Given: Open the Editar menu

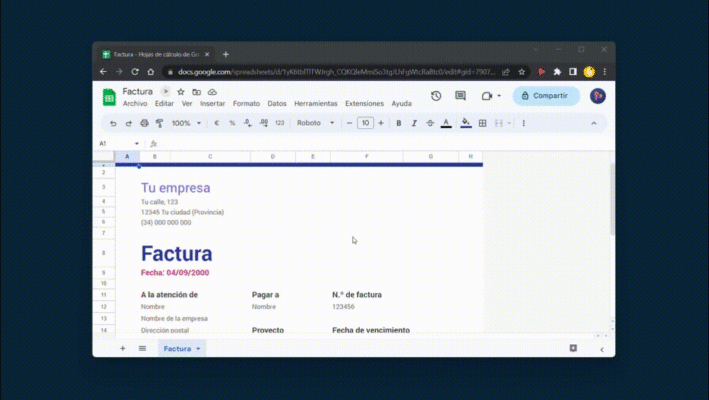Looking at the screenshot, I should [164, 104].
